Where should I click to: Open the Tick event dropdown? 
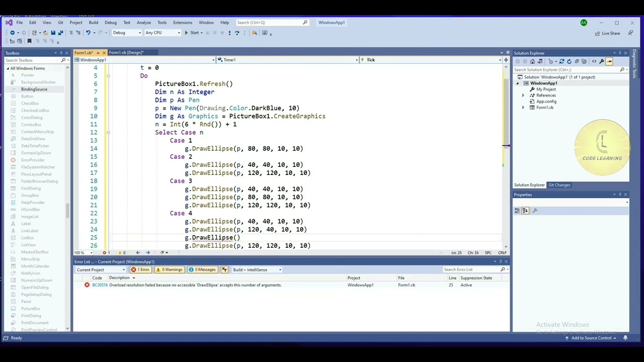click(430, 60)
